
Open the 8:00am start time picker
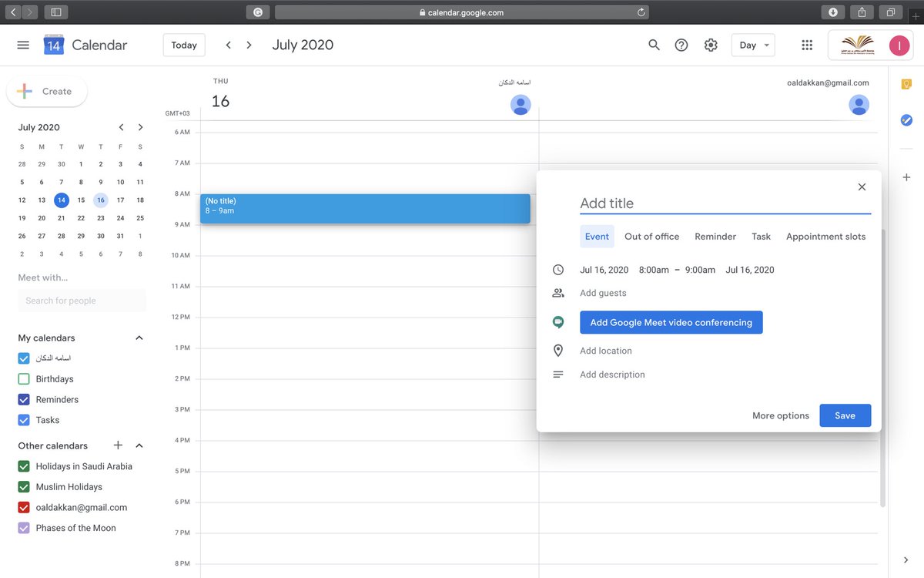654,270
